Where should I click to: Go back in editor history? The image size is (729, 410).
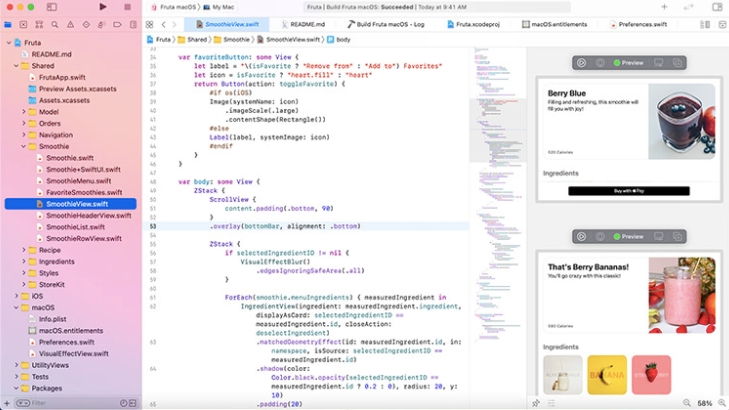163,25
